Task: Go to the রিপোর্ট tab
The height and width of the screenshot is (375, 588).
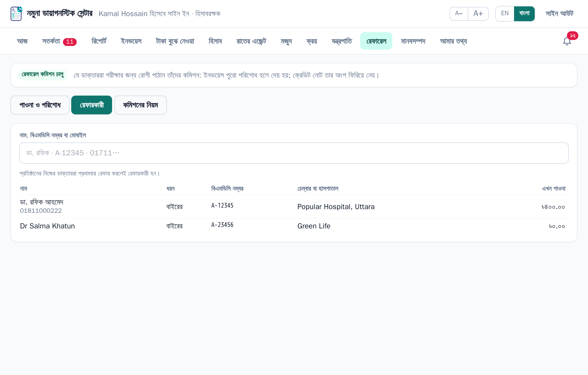Action: [99, 41]
